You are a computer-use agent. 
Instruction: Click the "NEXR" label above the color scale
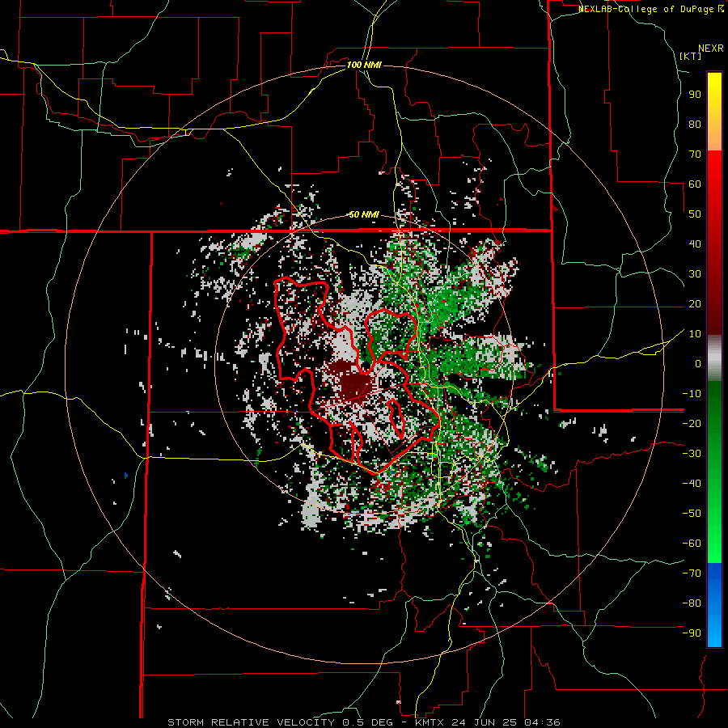pos(711,49)
